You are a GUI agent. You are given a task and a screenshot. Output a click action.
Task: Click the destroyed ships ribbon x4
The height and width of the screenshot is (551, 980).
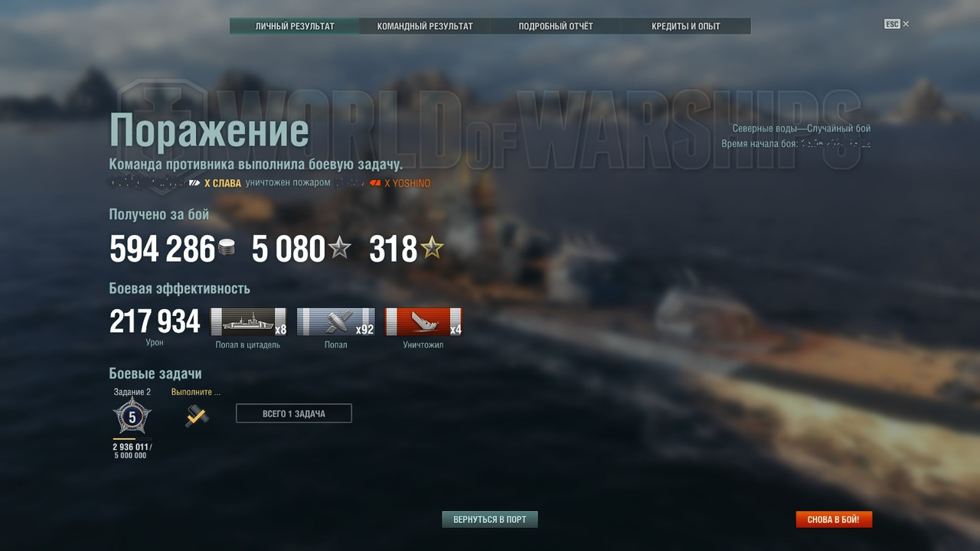click(x=423, y=322)
